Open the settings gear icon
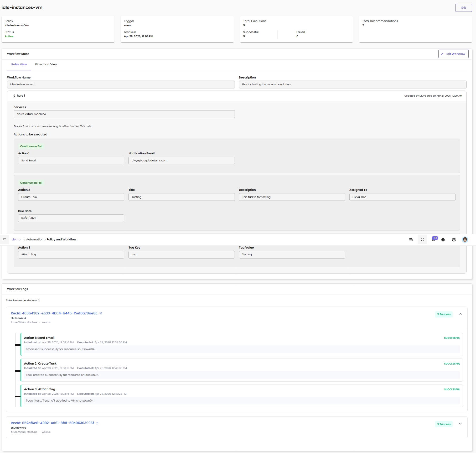The width and height of the screenshot is (476, 453). tap(454, 240)
